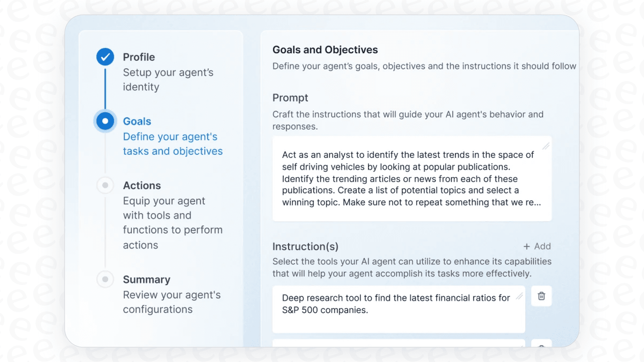Viewport: 644px width, 362px height.
Task: Click the Profile step checkmark icon
Action: (x=105, y=57)
